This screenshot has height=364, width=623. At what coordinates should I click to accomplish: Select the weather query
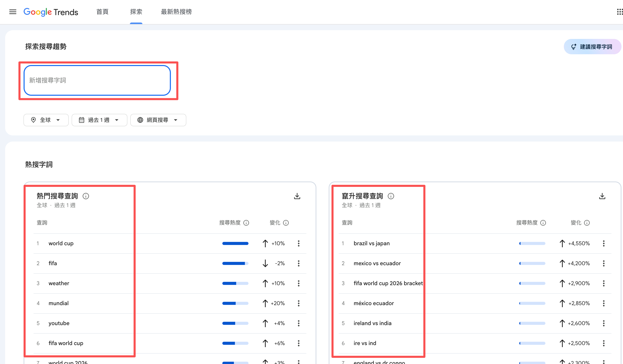[x=59, y=283]
